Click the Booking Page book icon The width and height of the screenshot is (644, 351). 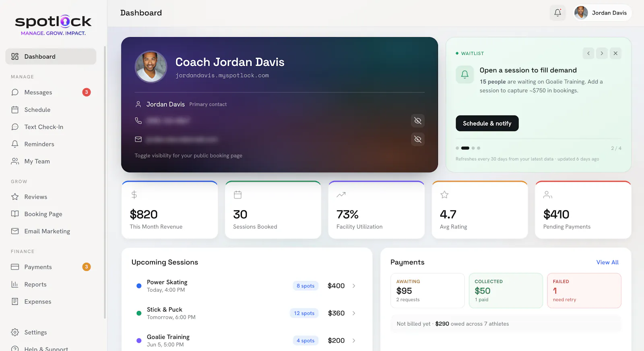pos(15,214)
